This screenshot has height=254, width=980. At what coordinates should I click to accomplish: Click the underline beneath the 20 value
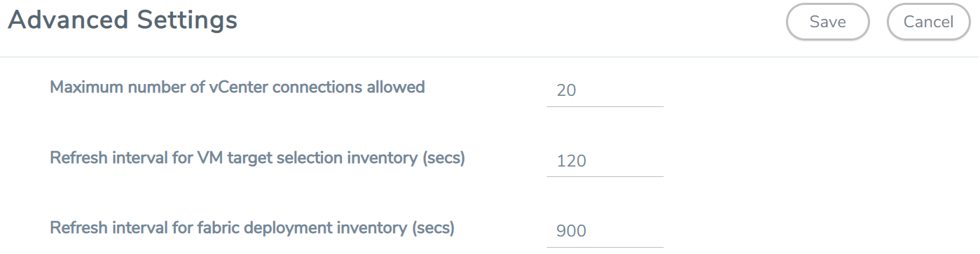(605, 106)
